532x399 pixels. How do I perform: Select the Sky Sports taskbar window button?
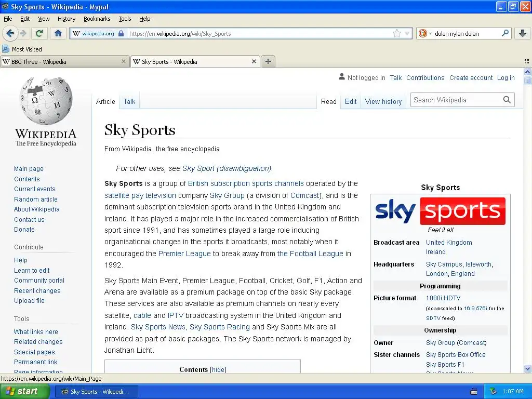coord(96,392)
